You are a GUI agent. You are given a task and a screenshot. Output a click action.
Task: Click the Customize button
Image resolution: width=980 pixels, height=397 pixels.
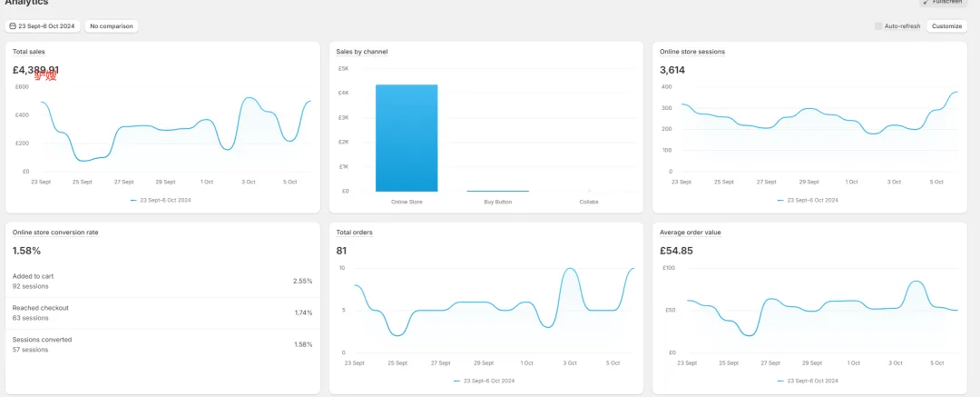tap(946, 26)
